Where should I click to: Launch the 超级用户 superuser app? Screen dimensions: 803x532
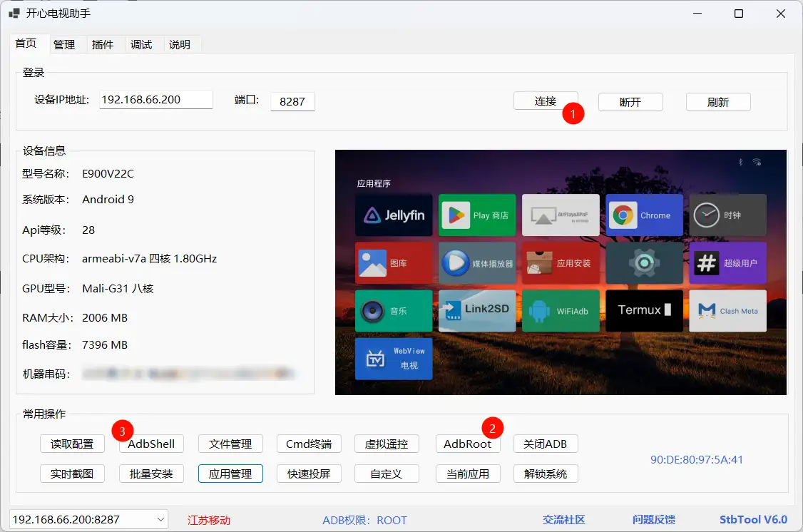tap(727, 262)
